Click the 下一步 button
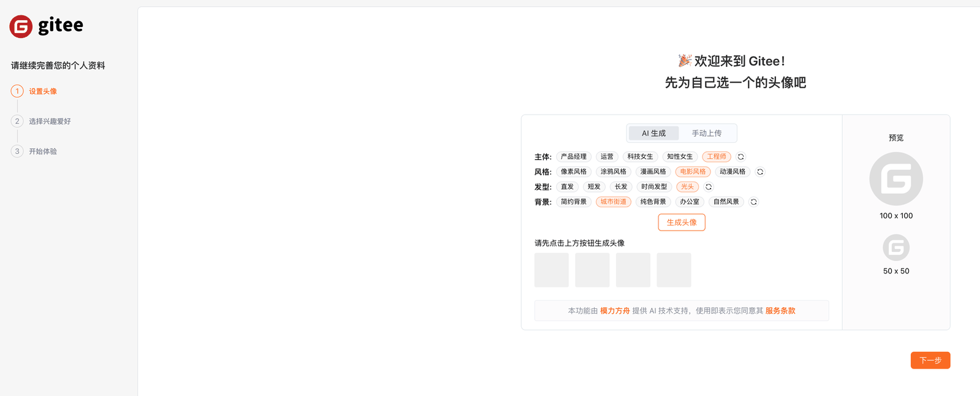Screen dimensions: 980x396 tap(930, 360)
